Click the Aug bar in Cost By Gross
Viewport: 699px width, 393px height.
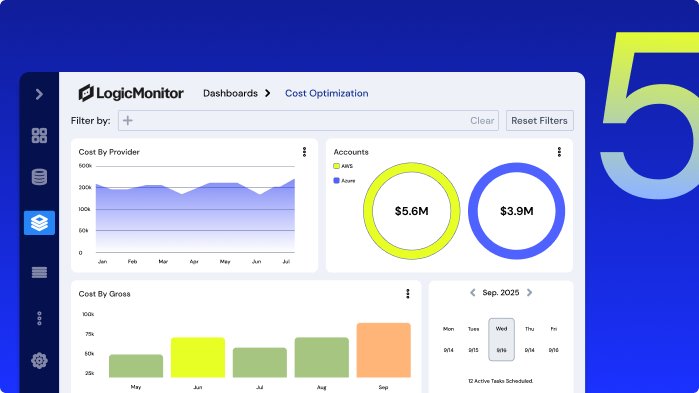322,357
